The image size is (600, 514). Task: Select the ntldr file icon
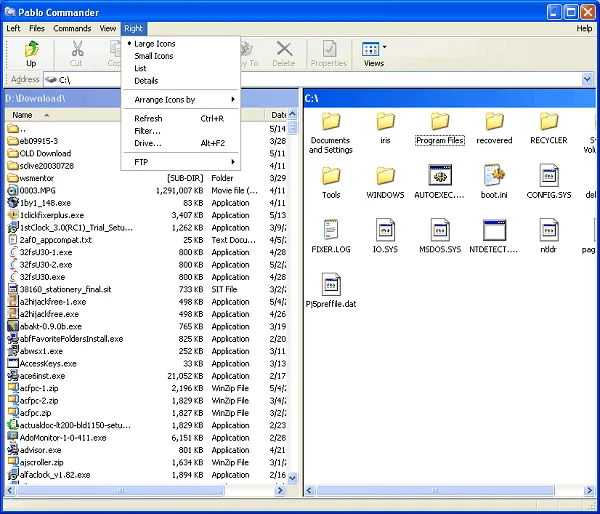click(x=549, y=230)
